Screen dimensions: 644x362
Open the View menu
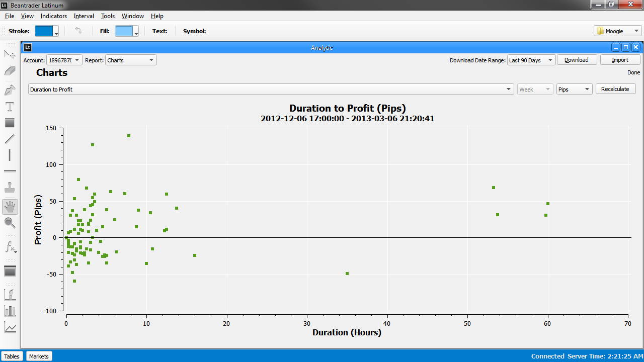27,16
